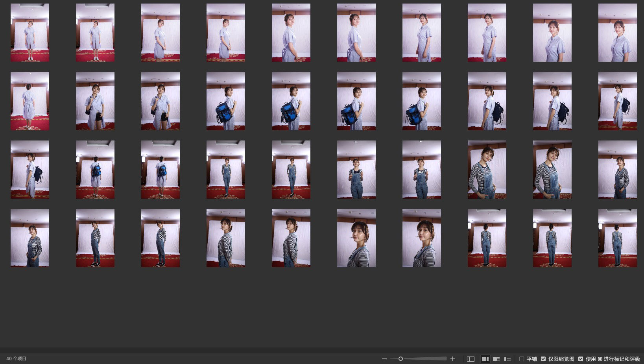
Task: Select the first photo with blue backpack held in front
Action: (x=226, y=101)
